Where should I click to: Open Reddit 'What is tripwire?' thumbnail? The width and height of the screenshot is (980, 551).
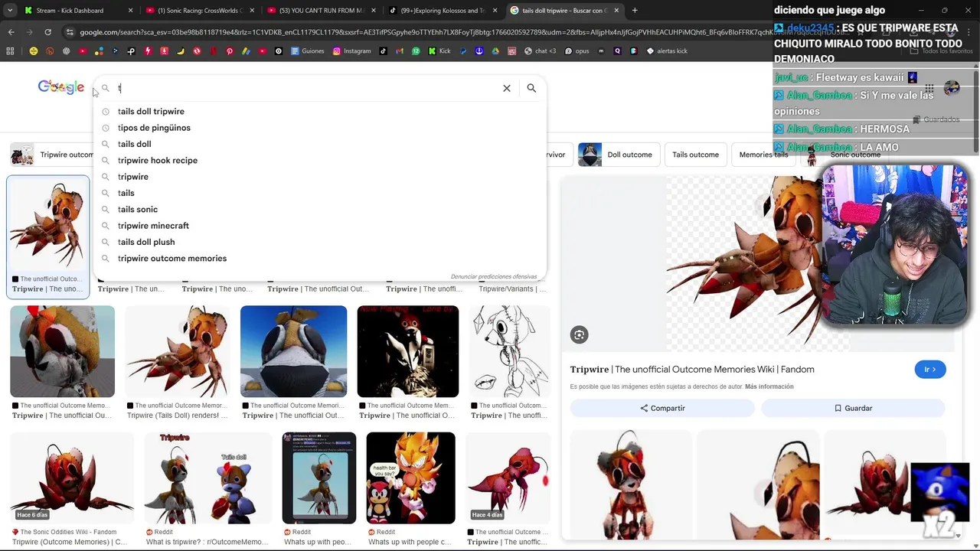point(208,478)
